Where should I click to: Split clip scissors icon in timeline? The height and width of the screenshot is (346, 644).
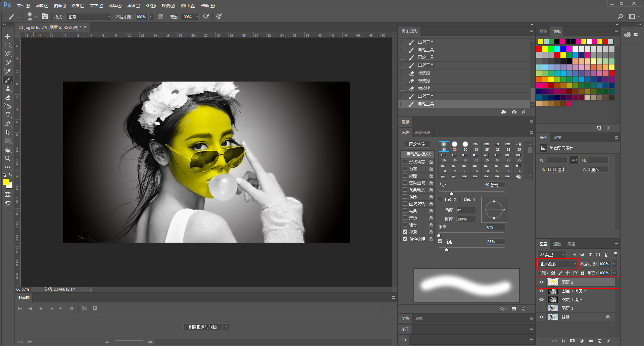(85, 308)
